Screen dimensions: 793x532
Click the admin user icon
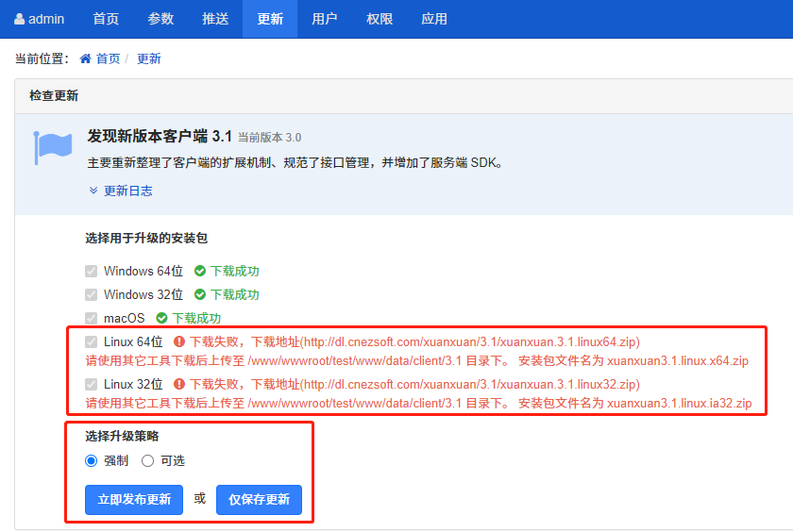coord(20,19)
